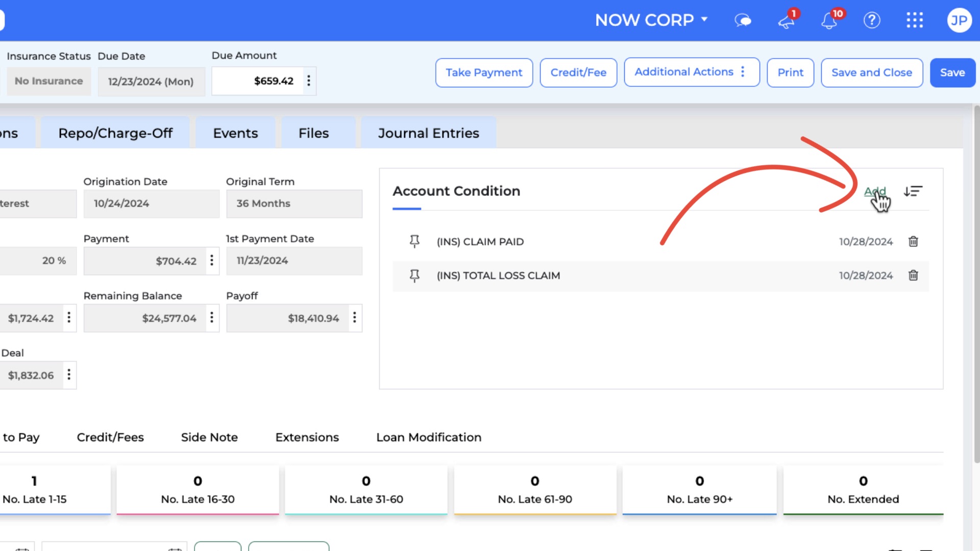Switch to the Journal Entries tab

pyautogui.click(x=429, y=133)
